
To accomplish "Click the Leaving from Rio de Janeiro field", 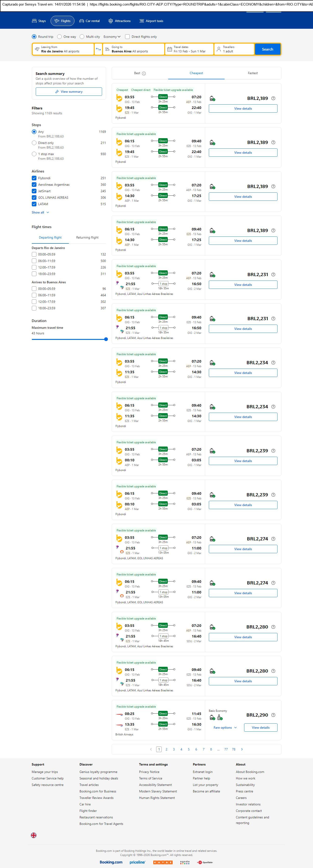I will tap(63, 49).
